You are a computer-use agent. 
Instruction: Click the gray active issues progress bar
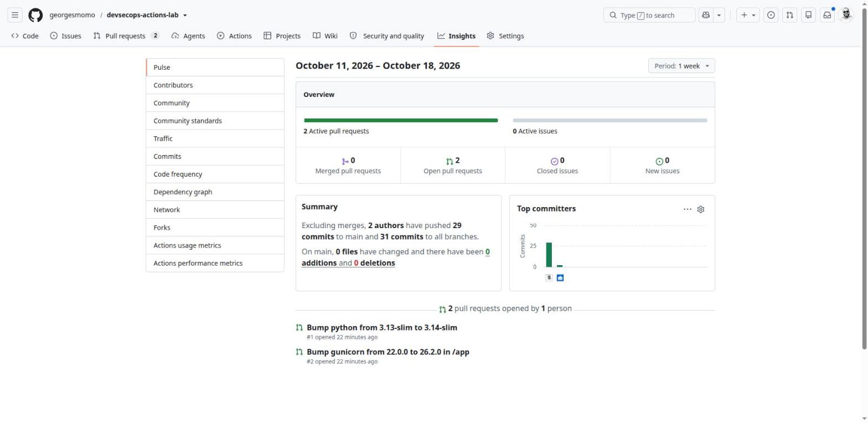(x=610, y=120)
